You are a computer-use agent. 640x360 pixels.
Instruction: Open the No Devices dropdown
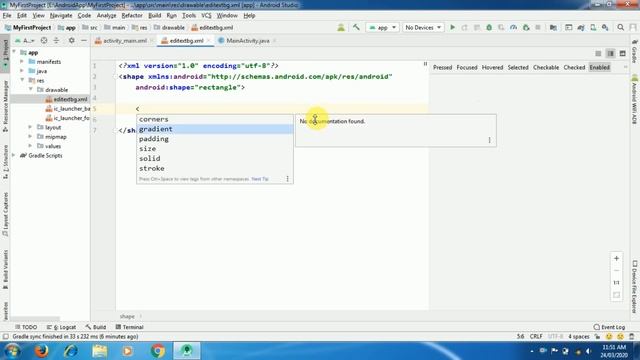(423, 27)
